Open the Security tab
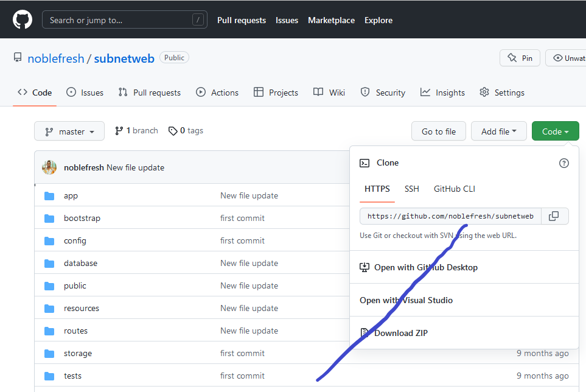Screen dimensions: 586x392 pos(383,93)
